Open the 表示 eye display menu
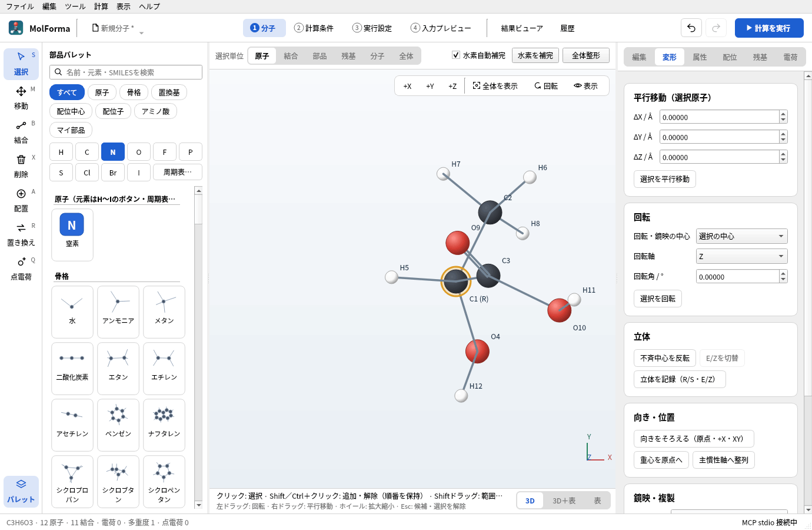The height and width of the screenshot is (530, 812). (x=586, y=86)
